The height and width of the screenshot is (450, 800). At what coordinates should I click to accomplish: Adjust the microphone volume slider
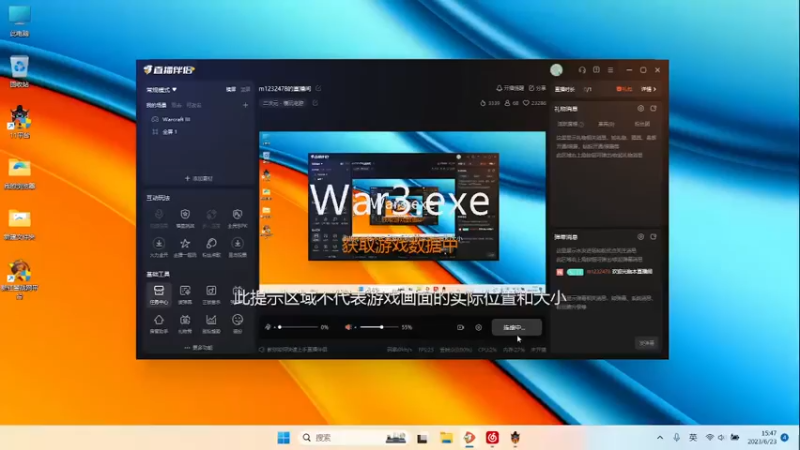point(298,327)
